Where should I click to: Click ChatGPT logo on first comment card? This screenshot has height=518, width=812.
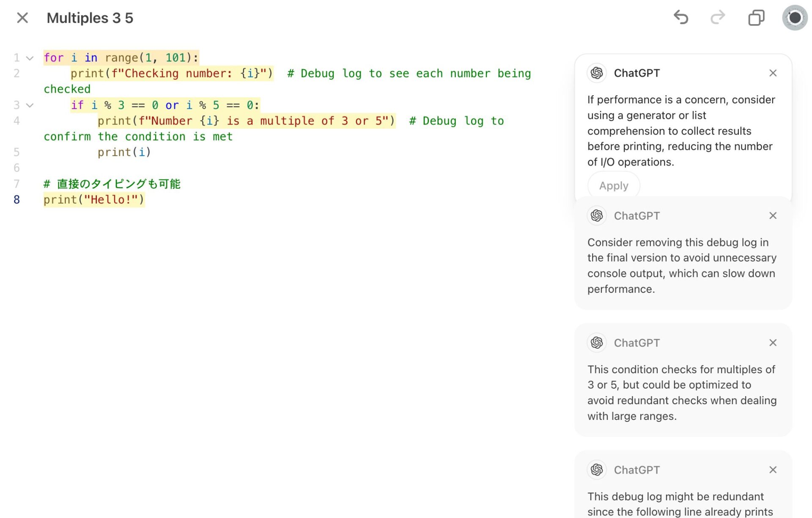[597, 73]
